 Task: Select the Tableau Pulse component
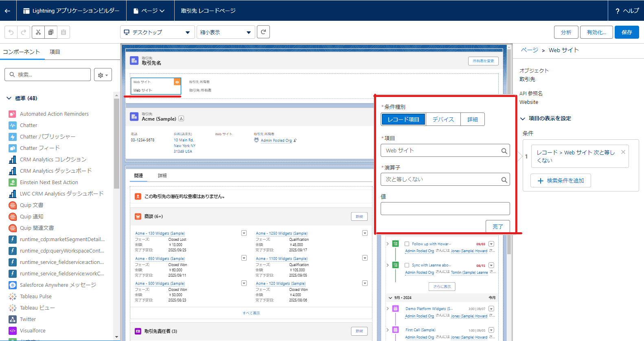click(x=36, y=297)
